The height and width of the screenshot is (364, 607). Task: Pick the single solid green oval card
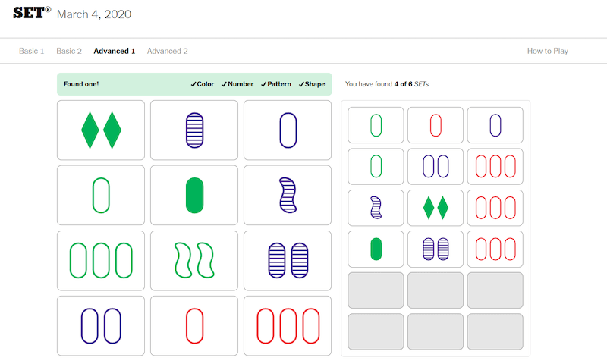point(194,195)
